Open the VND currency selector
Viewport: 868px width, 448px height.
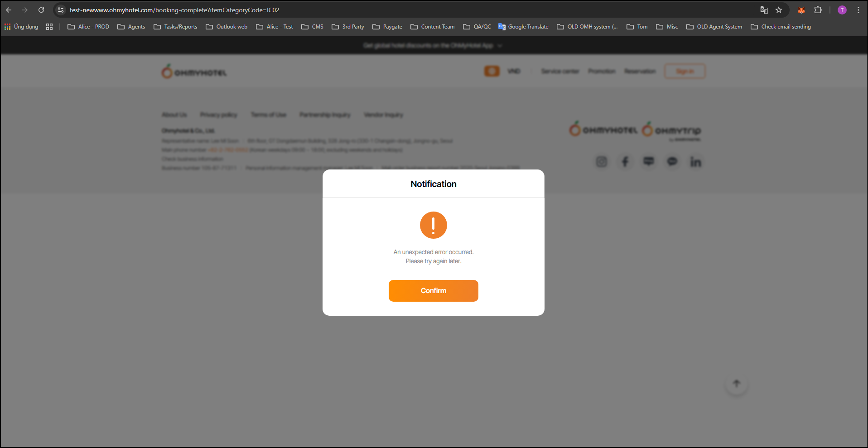pyautogui.click(x=514, y=71)
